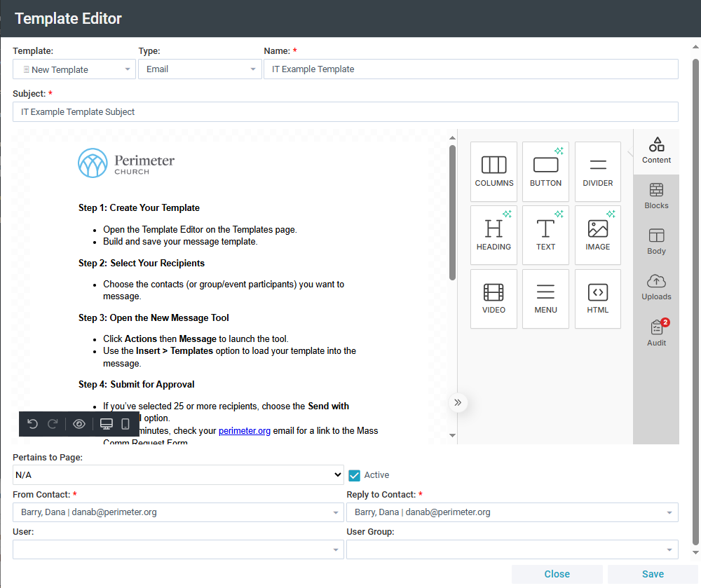The width and height of the screenshot is (701, 588).
Task: Insert an HTML block
Action: pos(597,299)
